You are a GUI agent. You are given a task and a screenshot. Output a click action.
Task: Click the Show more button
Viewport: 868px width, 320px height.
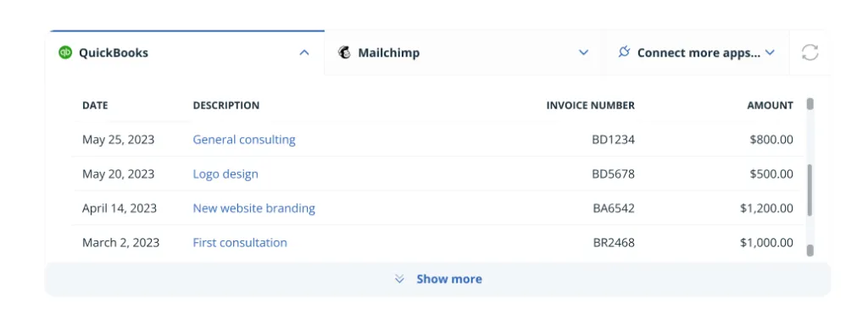coord(437,279)
